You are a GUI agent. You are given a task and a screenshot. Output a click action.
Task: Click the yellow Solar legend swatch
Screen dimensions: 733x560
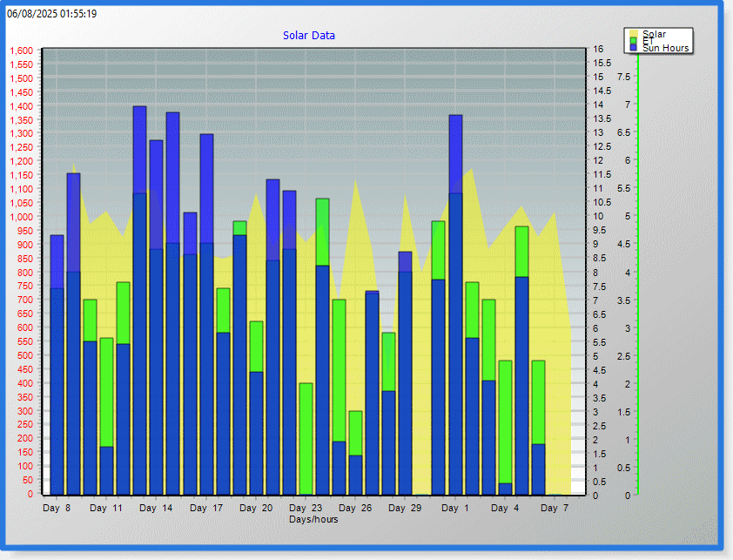pyautogui.click(x=634, y=34)
